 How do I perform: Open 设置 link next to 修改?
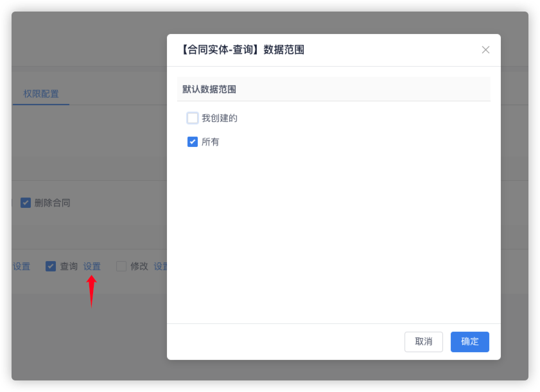(x=161, y=266)
